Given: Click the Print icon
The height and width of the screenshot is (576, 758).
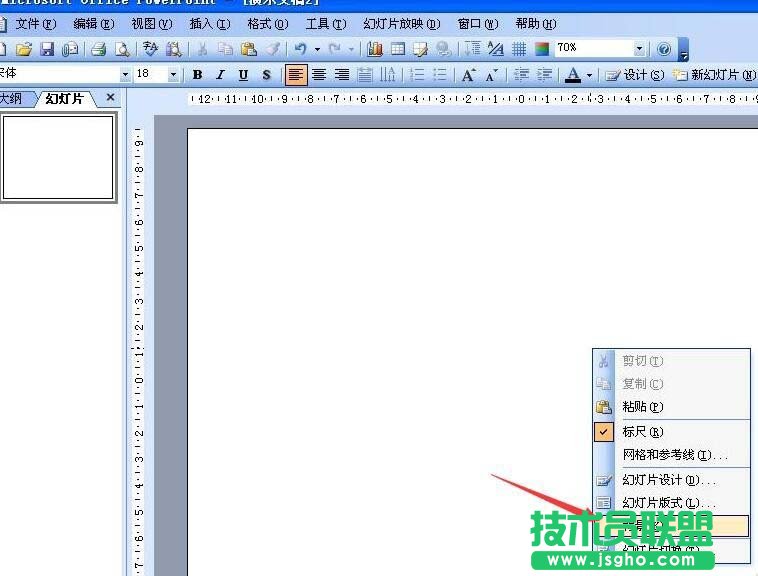Looking at the screenshot, I should click(99, 49).
